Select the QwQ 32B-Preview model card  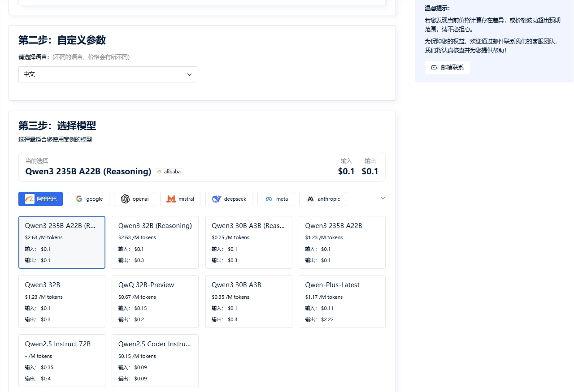pos(155,302)
